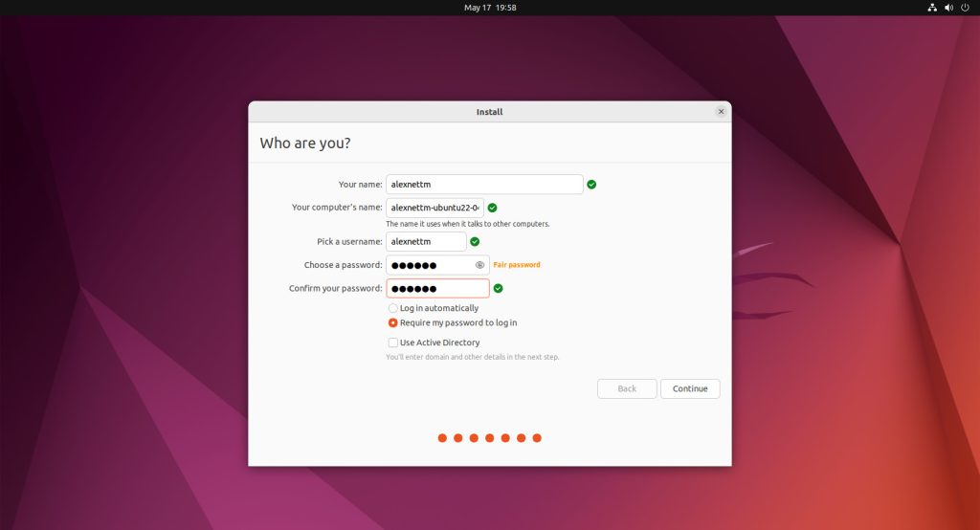Click the Back button
Image resolution: width=980 pixels, height=530 pixels.
(x=627, y=388)
